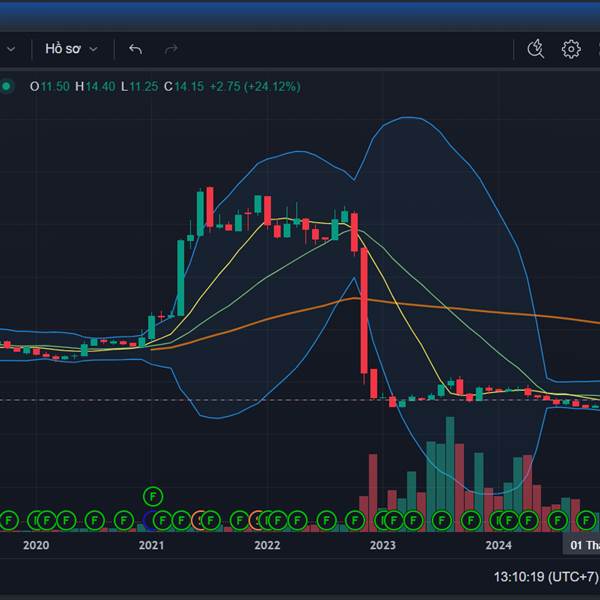The height and width of the screenshot is (600, 600).
Task: Click the 2023 label on the time axis
Action: 382,545
